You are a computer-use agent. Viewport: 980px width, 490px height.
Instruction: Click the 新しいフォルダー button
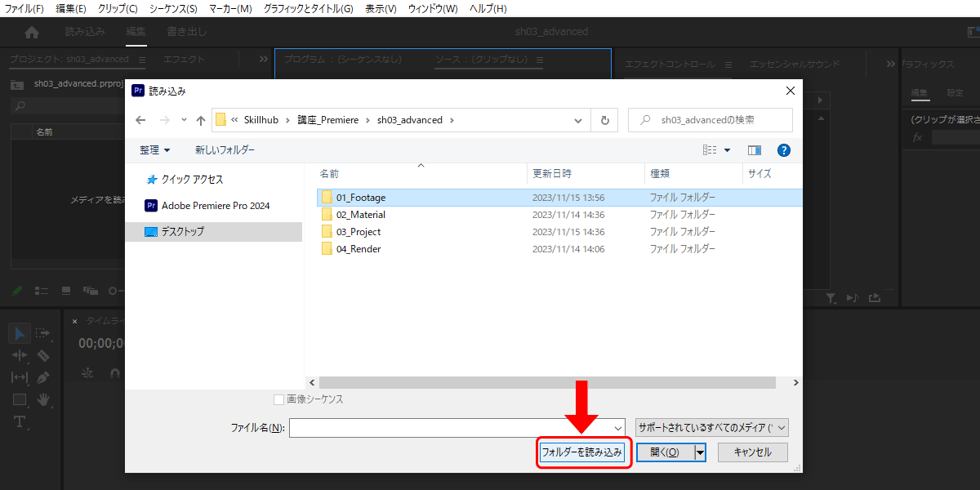pyautogui.click(x=225, y=150)
